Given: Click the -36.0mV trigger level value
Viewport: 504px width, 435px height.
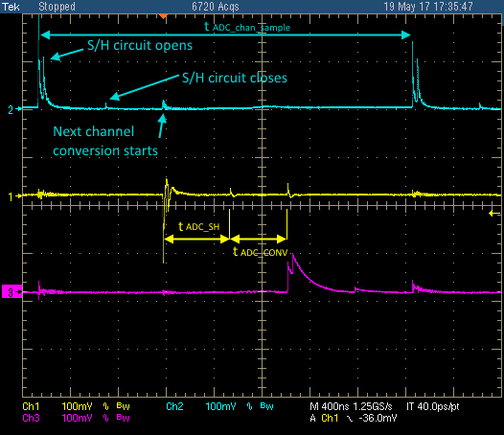Looking at the screenshot, I should point(378,419).
